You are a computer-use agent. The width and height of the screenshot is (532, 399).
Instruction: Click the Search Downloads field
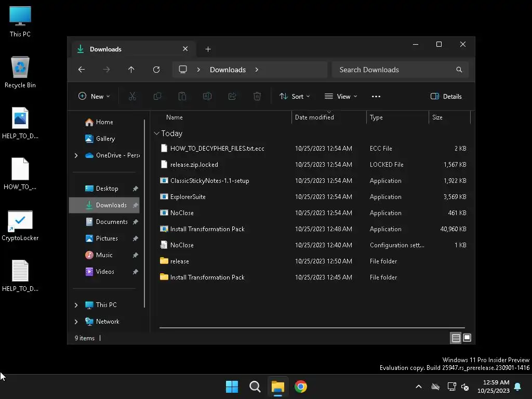[400, 70]
